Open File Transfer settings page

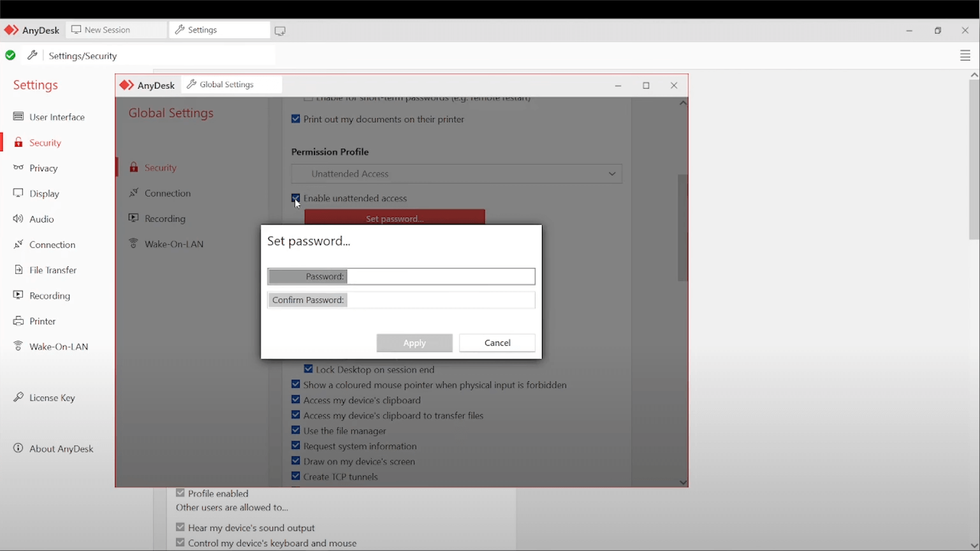53,270
